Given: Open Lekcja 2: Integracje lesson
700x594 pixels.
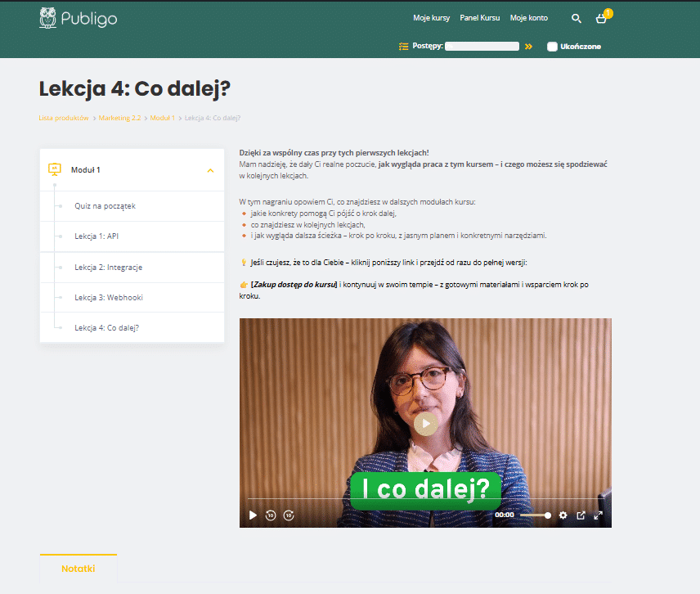Looking at the screenshot, I should [x=132, y=268].
